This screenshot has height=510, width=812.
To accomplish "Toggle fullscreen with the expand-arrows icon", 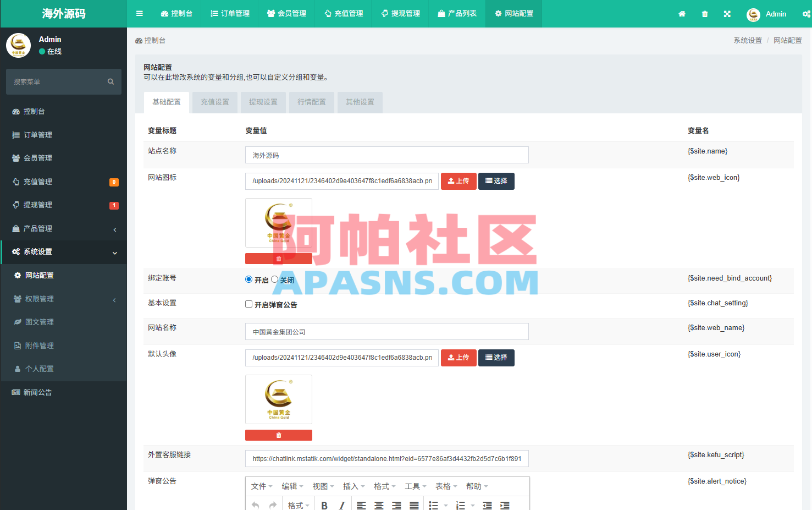I will click(727, 13).
